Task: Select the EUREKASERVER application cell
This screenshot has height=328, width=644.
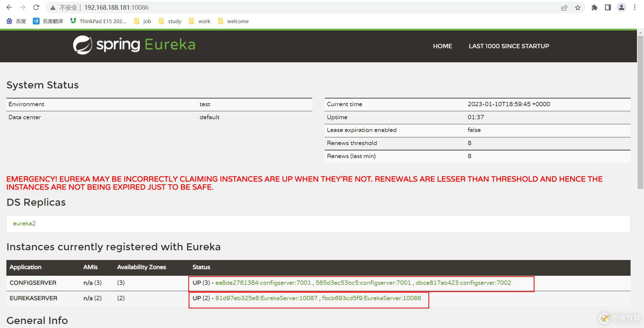Action: tap(34, 298)
